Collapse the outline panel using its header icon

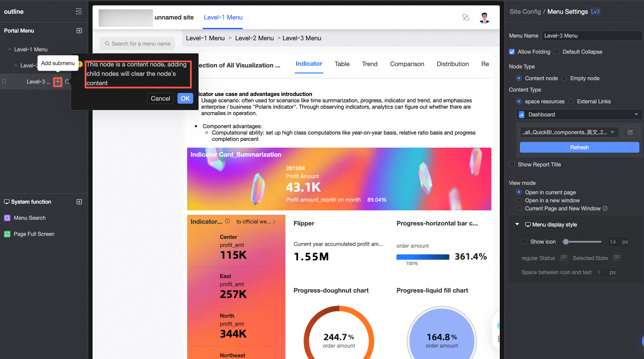click(79, 11)
